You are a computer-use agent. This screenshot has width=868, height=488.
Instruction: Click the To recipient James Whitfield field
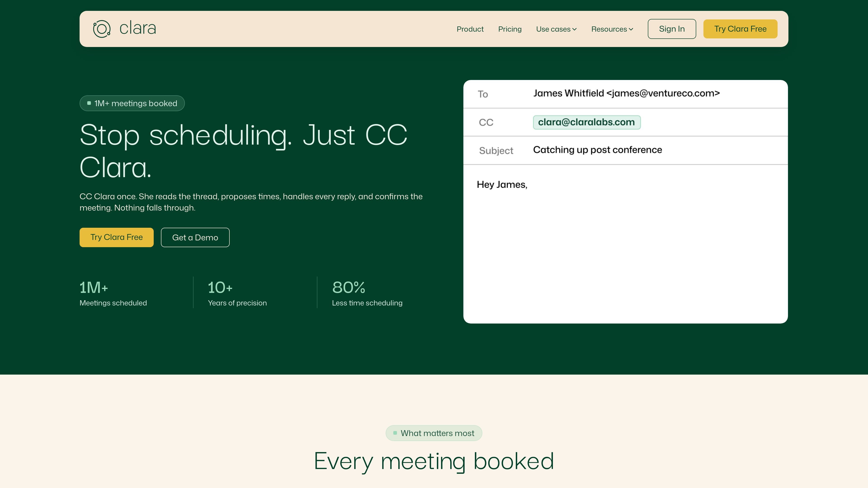tap(626, 93)
